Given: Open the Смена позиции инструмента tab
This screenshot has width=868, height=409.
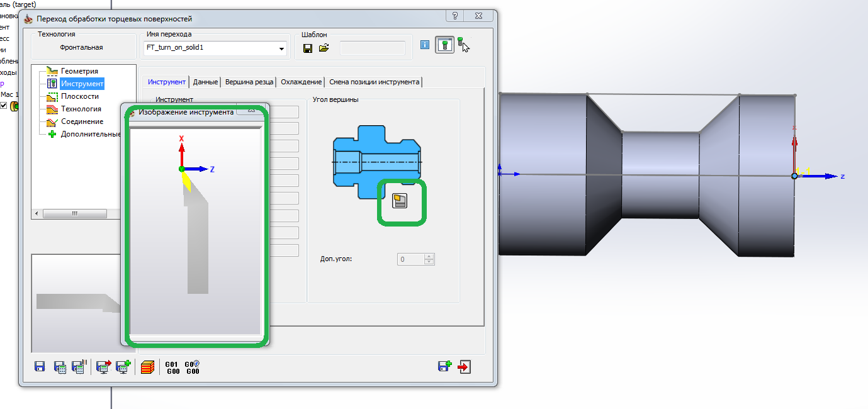Looking at the screenshot, I should (375, 82).
